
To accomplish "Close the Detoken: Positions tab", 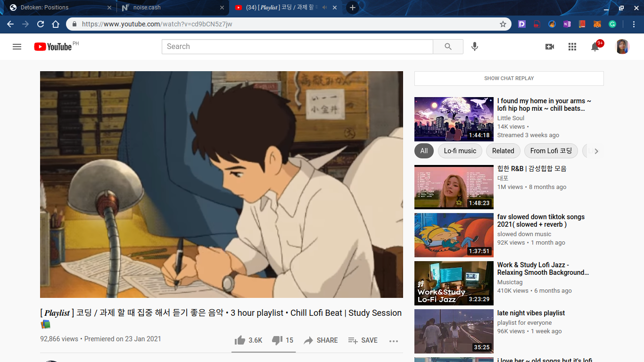I will pos(109,8).
